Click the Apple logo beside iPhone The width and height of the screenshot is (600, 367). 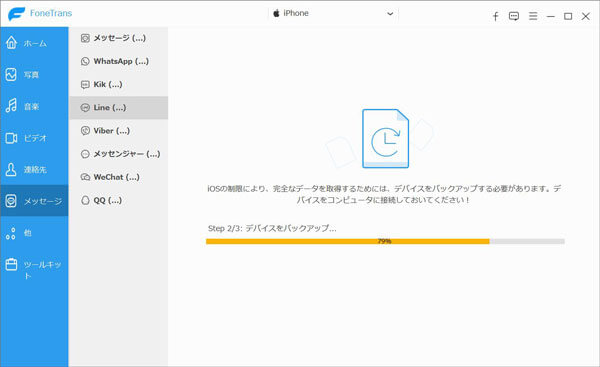[276, 13]
